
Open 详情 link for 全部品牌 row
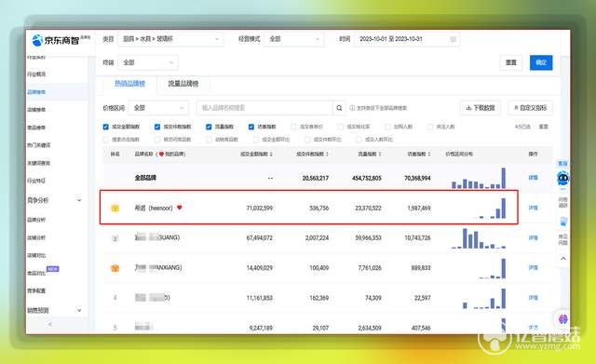533,178
